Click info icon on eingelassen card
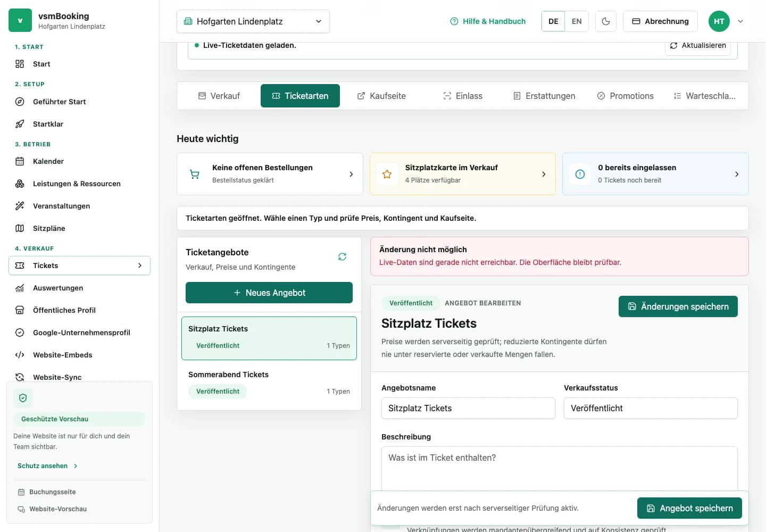 click(x=580, y=174)
